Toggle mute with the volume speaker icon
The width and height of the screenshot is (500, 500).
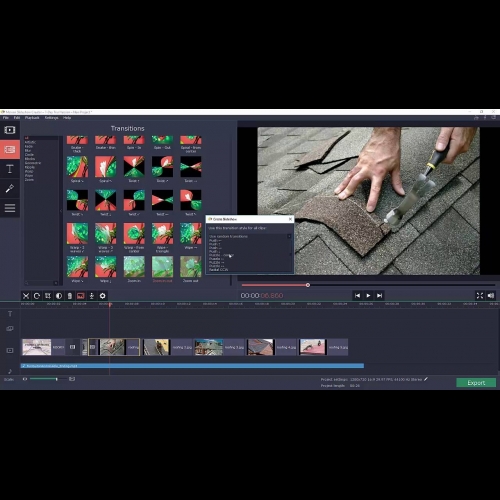(x=491, y=295)
